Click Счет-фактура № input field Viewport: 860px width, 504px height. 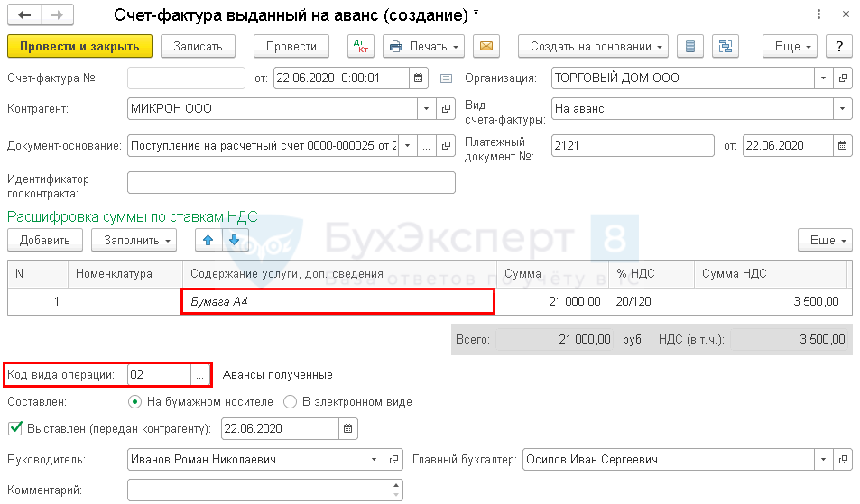click(186, 78)
